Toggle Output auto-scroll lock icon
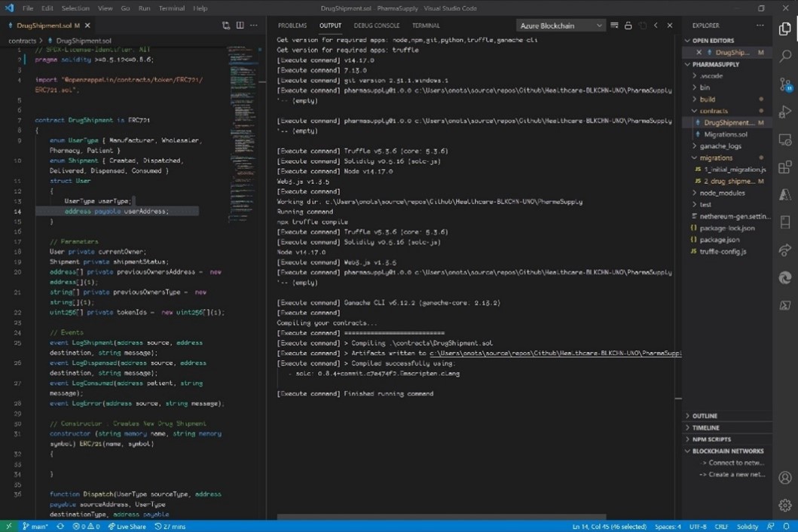Screen dimensions: 798x532 [x=628, y=25]
